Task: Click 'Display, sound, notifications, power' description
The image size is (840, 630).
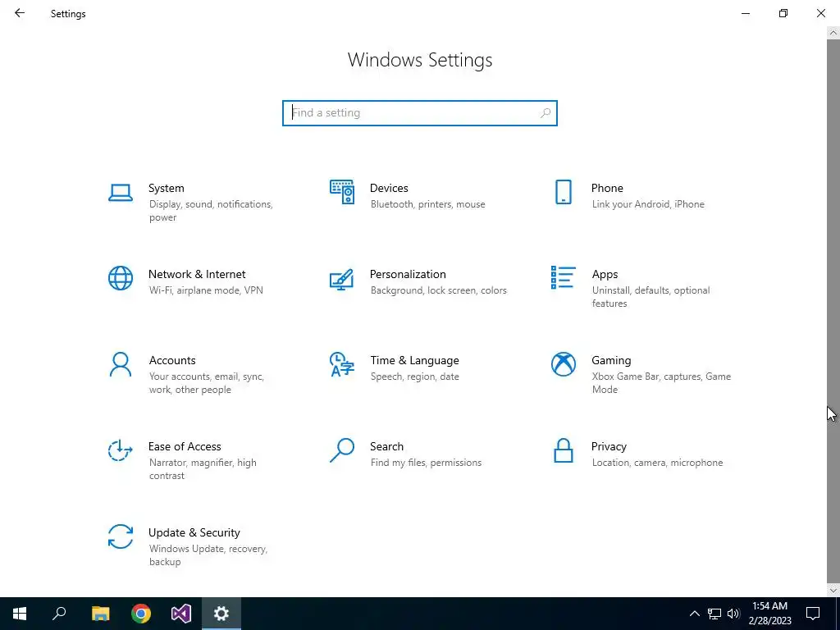Action: 211,211
